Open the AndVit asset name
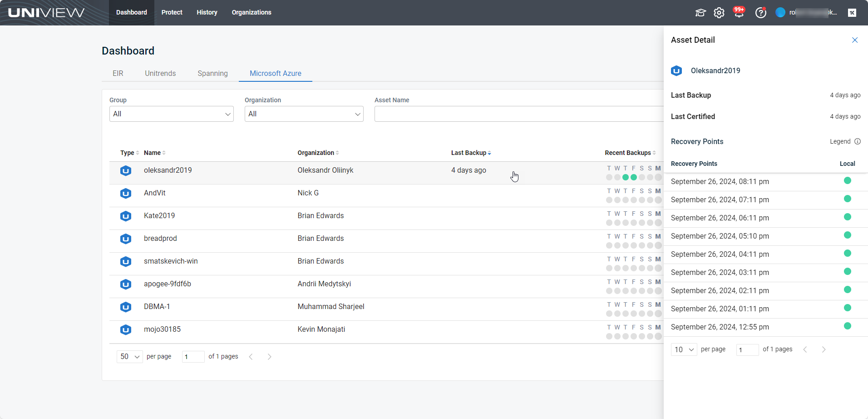Screen dimensions: 868x419 (x=155, y=193)
